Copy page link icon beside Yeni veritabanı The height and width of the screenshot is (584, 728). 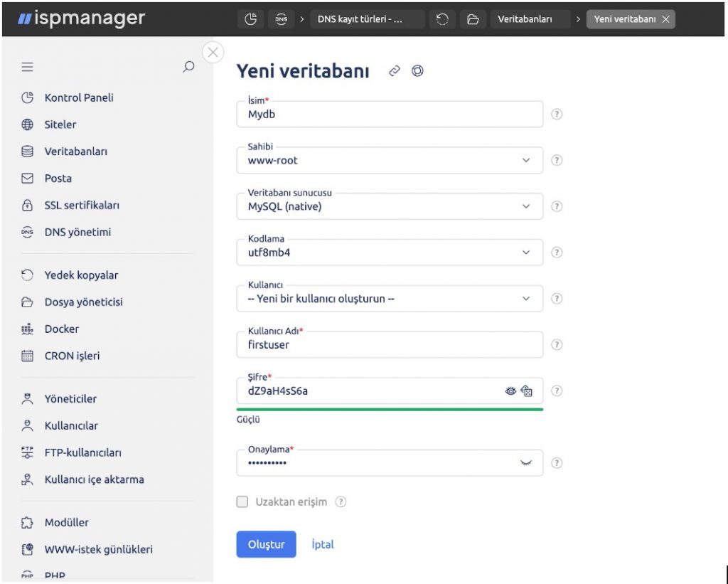(x=394, y=70)
